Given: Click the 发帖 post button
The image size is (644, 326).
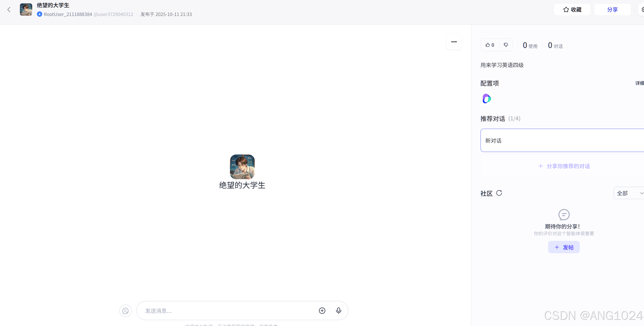Looking at the screenshot, I should point(564,247).
